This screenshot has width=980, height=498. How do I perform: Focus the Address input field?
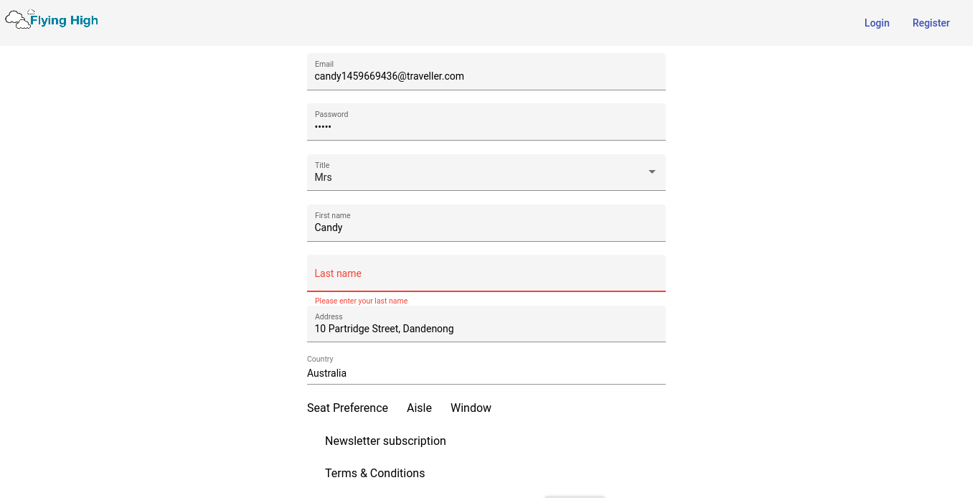click(486, 324)
